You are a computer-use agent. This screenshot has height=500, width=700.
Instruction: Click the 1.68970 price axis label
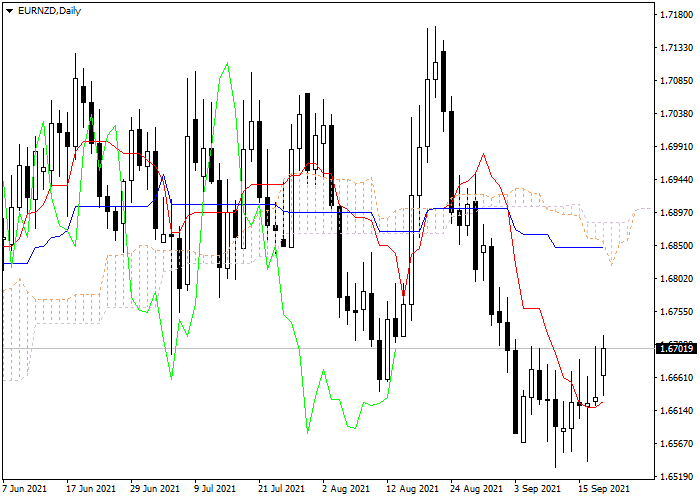(x=676, y=212)
